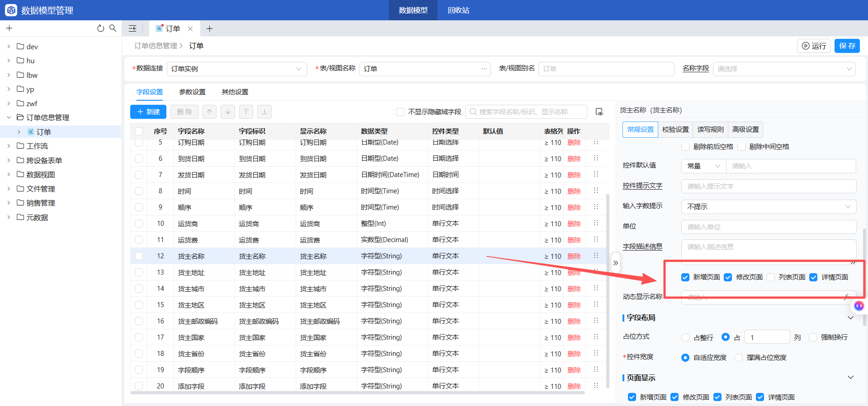The height and width of the screenshot is (406, 868).
Task: Grab the drag handle of row 货主名称
Action: coord(596,256)
